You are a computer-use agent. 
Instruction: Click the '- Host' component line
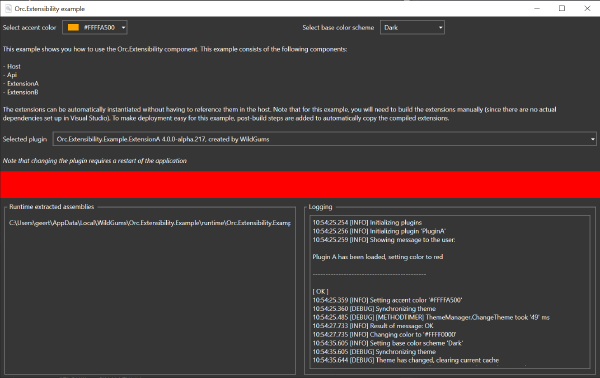click(x=11, y=67)
